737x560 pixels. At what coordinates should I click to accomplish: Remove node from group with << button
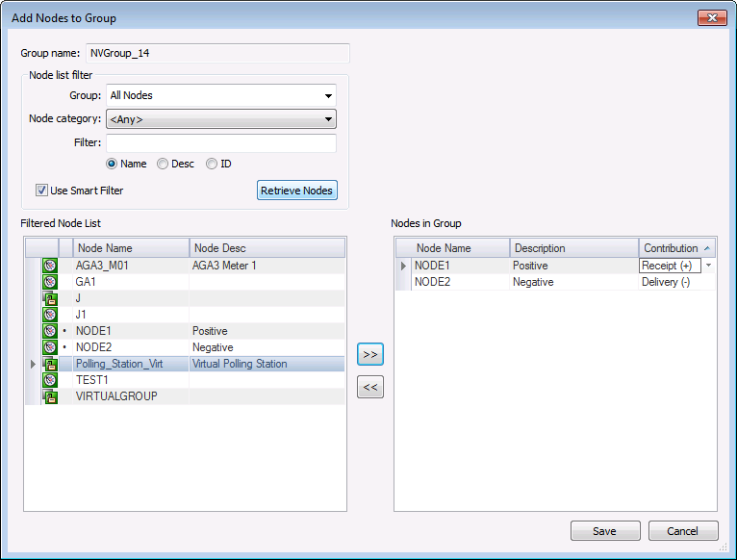tap(370, 387)
